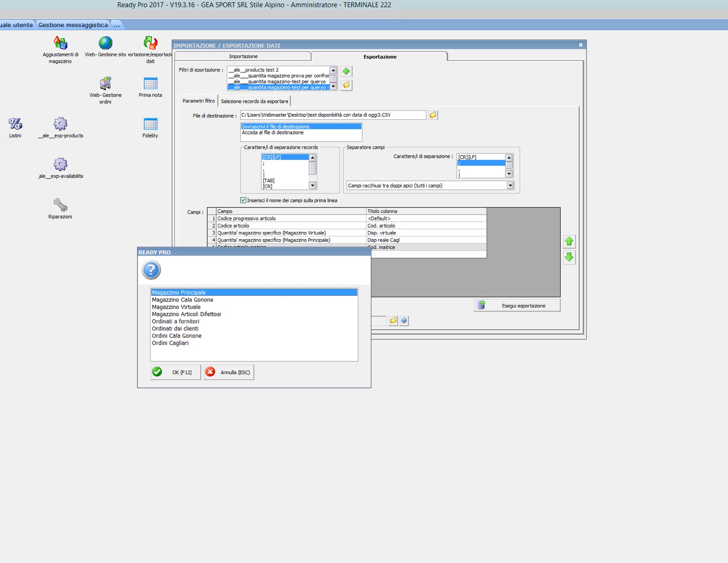Viewport: 728px width, 563px height.
Task: Choose Ordini Cagliari
Action: [254, 343]
